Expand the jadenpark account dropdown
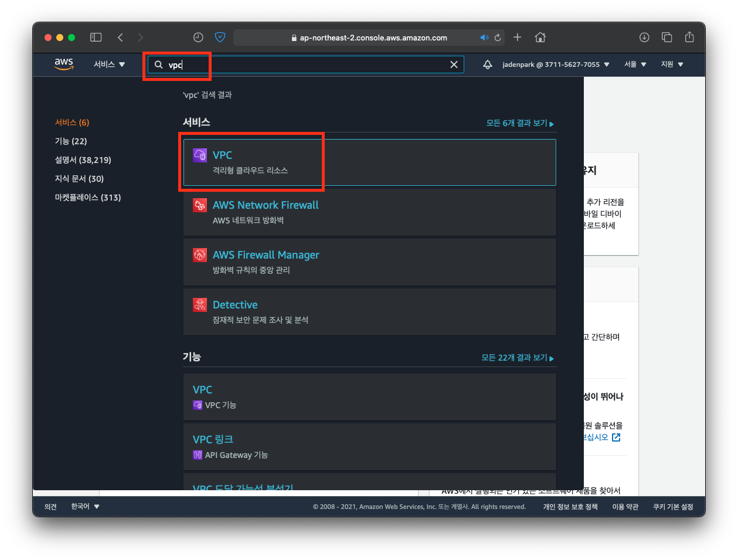738x560 pixels. coord(556,65)
